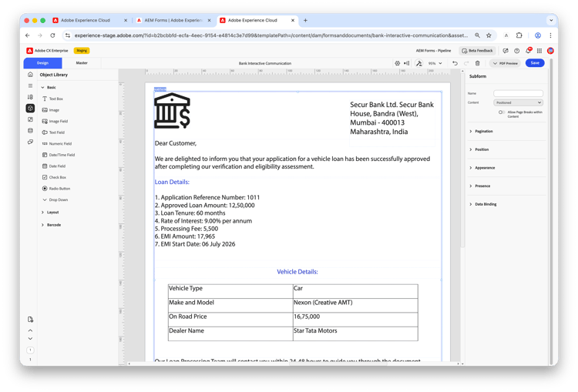Switch to first Adobe Experience Cloud browser tab
This screenshot has width=578, height=392.
coord(86,20)
